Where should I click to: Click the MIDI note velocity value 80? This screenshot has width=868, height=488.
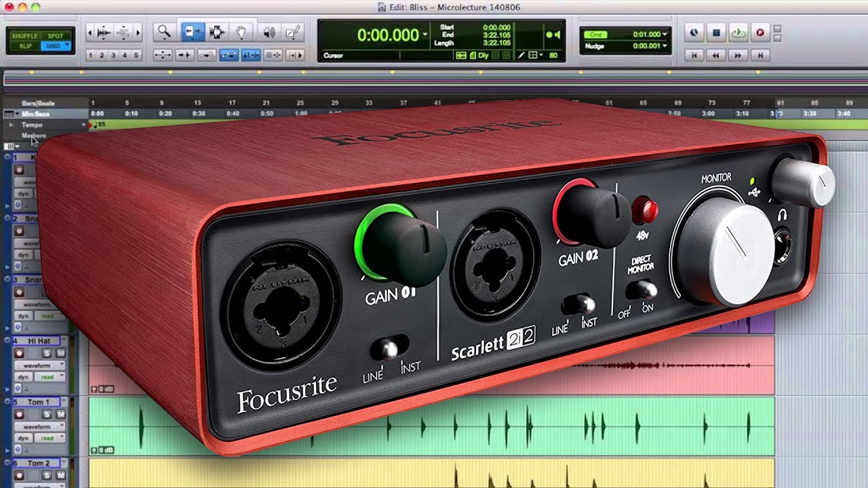tap(553, 56)
